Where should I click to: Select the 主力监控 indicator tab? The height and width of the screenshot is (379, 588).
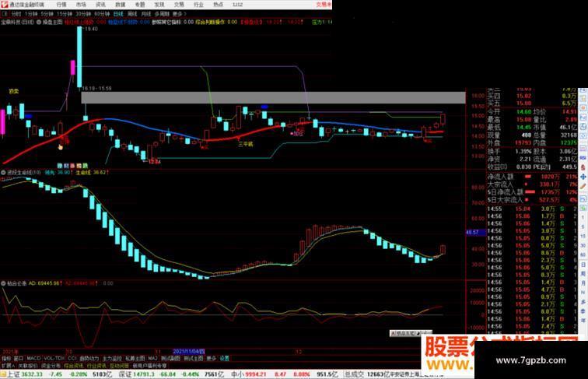(x=112, y=358)
